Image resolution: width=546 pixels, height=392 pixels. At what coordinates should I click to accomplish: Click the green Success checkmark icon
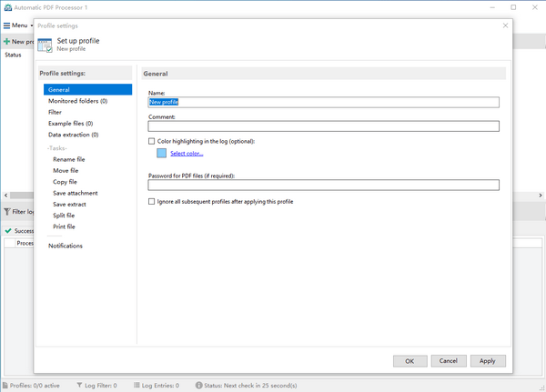(x=8, y=231)
